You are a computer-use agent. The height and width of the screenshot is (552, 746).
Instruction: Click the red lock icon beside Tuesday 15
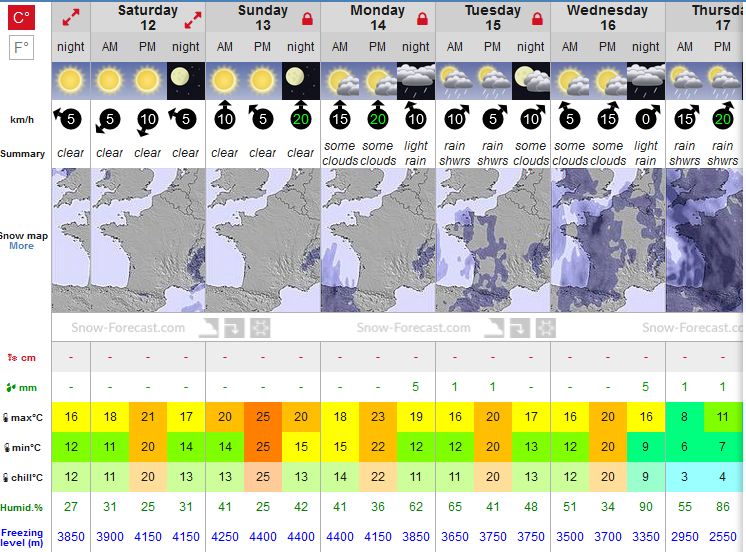(537, 19)
